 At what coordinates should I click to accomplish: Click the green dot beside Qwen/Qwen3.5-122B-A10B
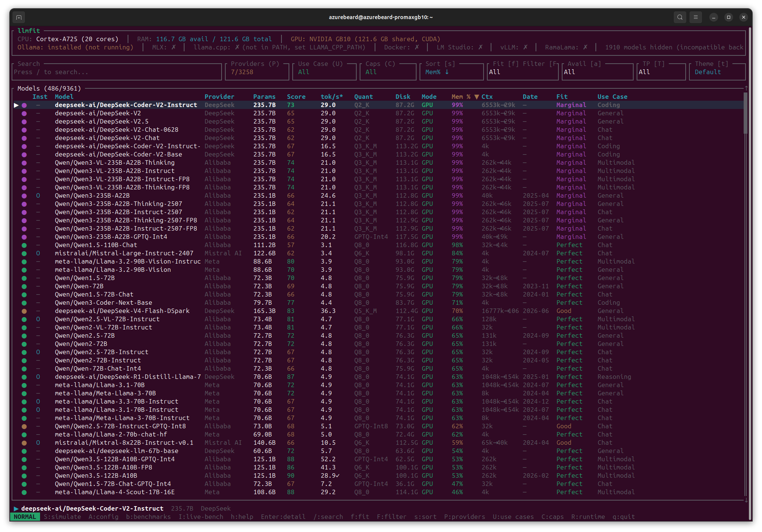tap(24, 476)
